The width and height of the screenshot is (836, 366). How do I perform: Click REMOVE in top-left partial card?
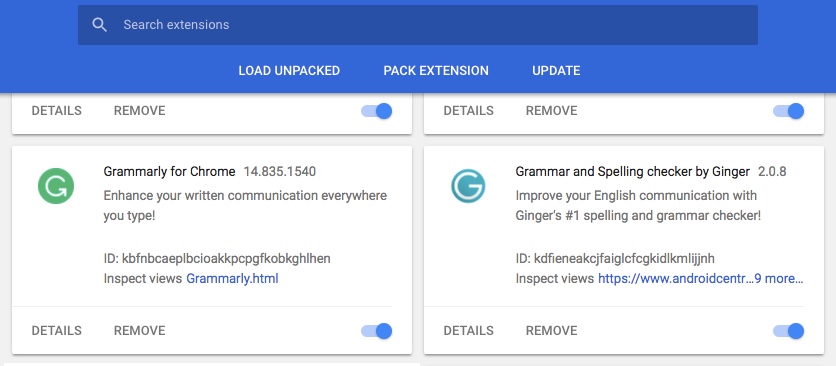(140, 110)
